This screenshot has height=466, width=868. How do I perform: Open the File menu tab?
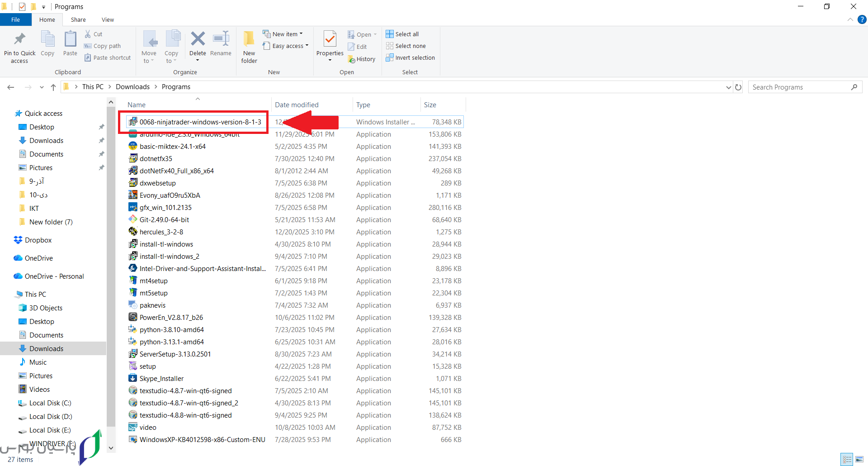coord(16,19)
